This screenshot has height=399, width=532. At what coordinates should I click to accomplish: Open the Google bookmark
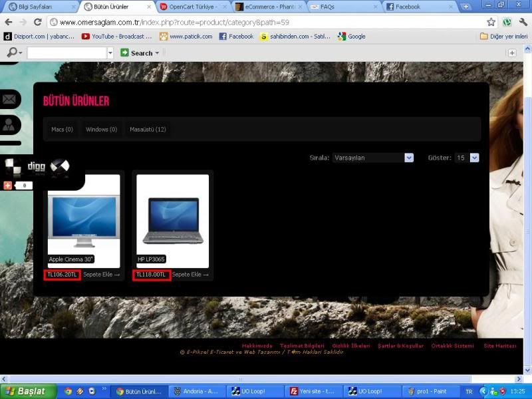(x=352, y=37)
